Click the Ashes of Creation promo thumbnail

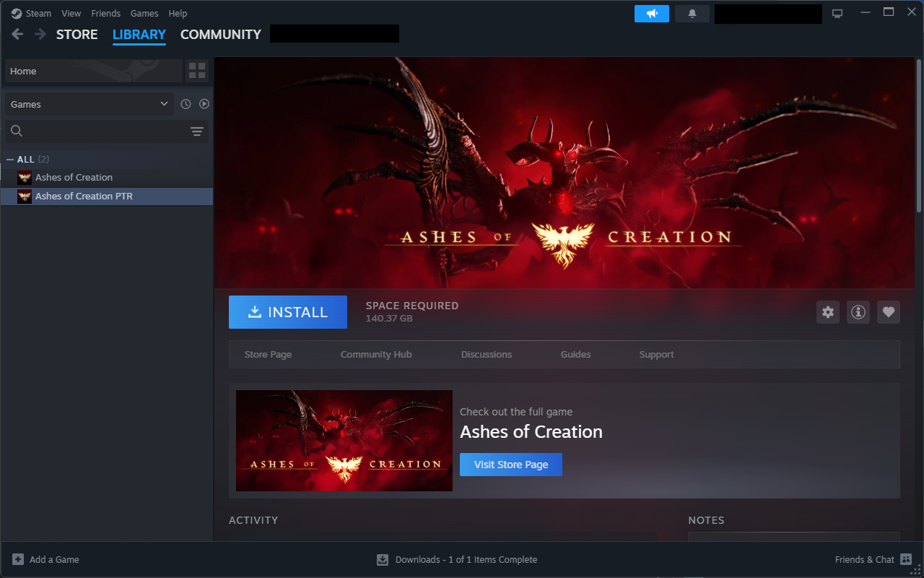click(344, 441)
